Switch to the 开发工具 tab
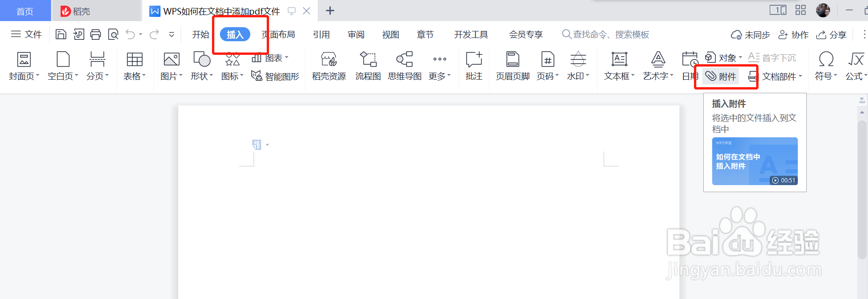Image resolution: width=868 pixels, height=299 pixels. pyautogui.click(x=471, y=34)
